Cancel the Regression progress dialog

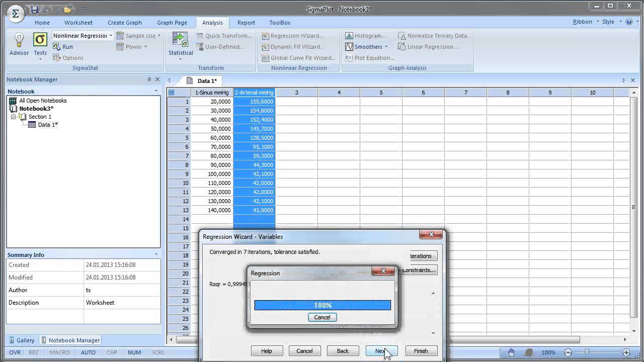[x=322, y=317]
